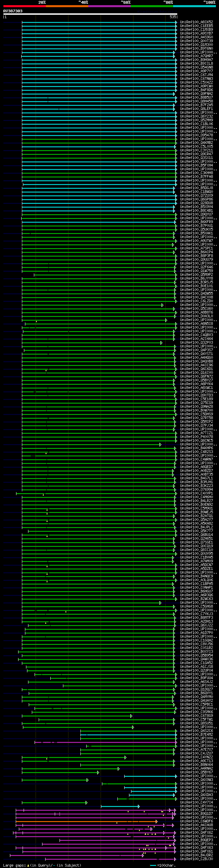Image resolution: width=219 pixels, height=868 pixels.
Task: Select hit label UniRef100_Q4KMB2
Action: point(196,143)
